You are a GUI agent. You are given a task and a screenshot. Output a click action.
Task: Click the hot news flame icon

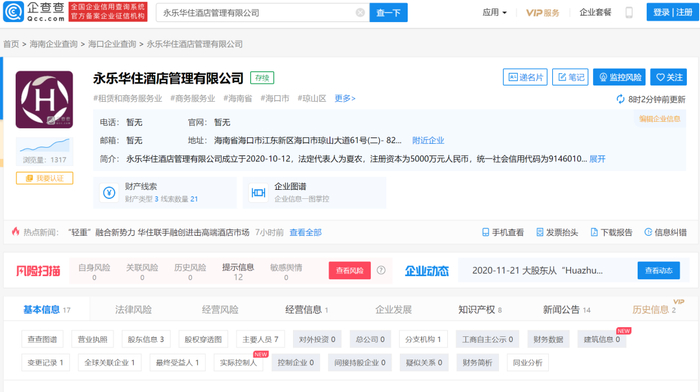point(16,232)
